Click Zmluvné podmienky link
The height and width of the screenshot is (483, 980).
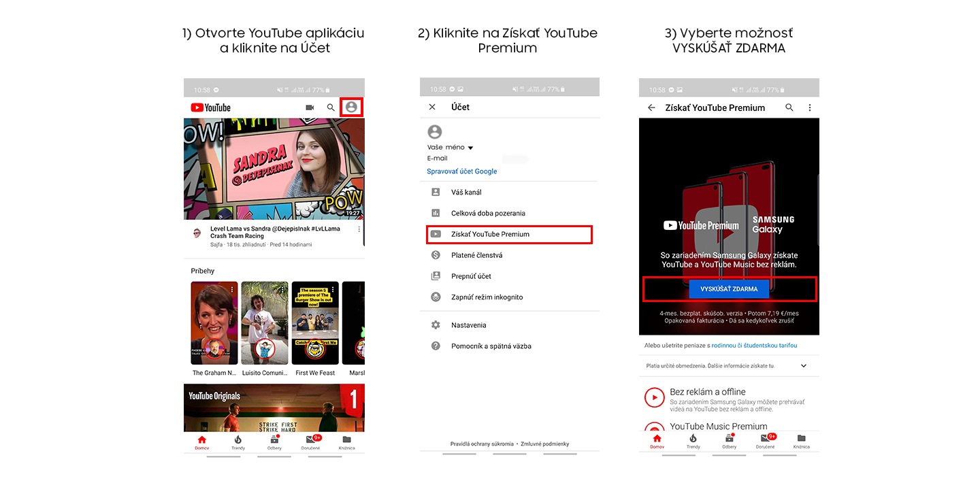544,444
